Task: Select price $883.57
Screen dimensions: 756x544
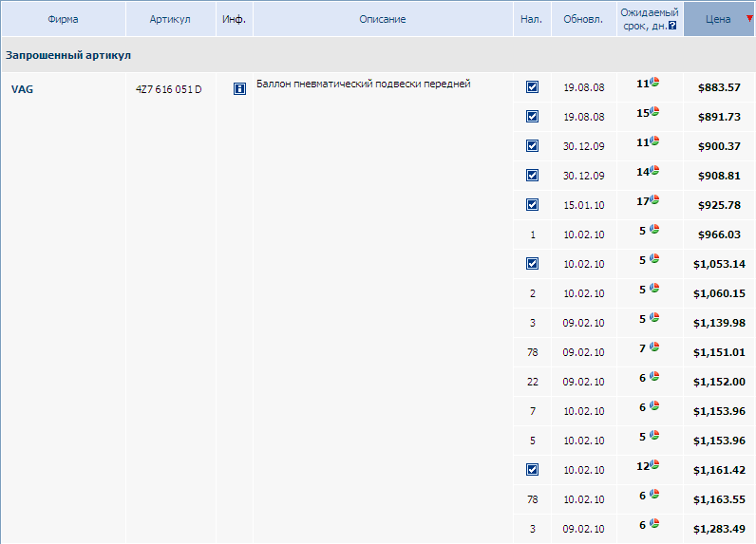Action: click(719, 87)
